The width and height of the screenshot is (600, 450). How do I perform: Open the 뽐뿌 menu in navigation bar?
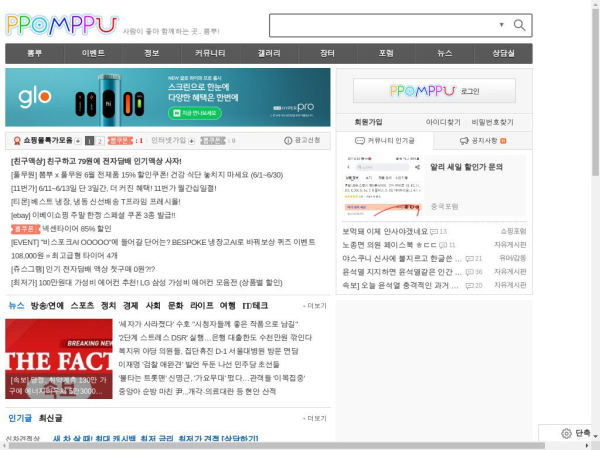click(x=34, y=53)
